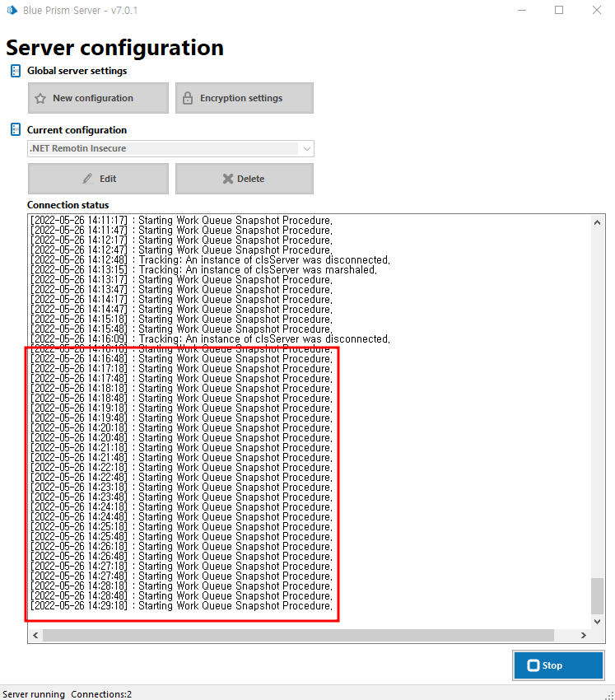Click the log scroll up arrow
The image size is (615, 700).
coord(597,222)
